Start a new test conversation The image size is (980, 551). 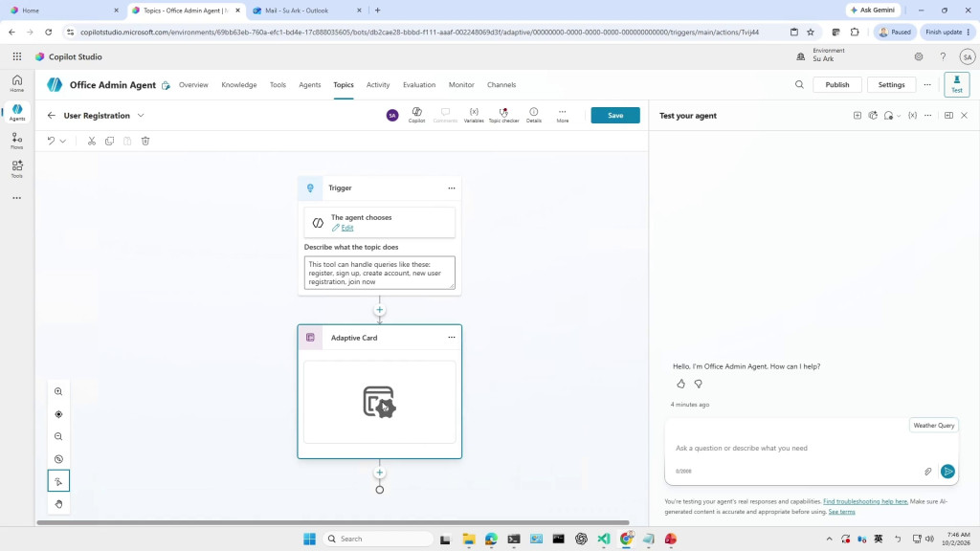tap(857, 116)
